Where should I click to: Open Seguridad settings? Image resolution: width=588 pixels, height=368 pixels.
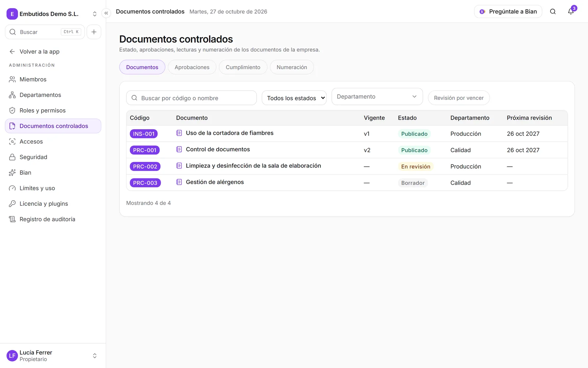coord(53,157)
